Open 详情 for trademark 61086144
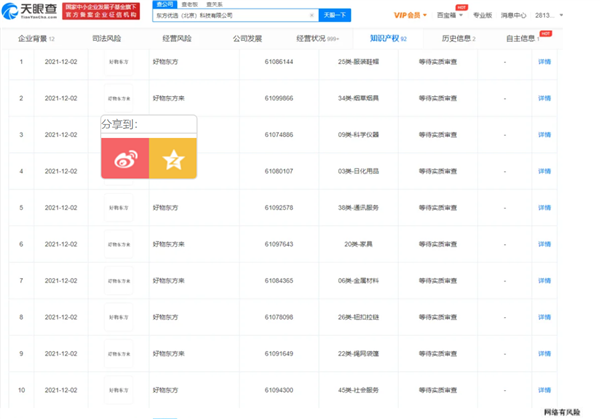Screen dimensions: 600x419 click(544, 62)
